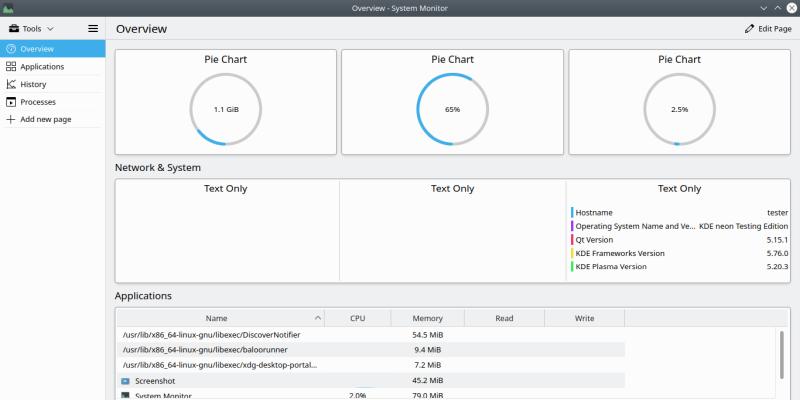800x400 pixels.
Task: Open the Processes page
Action: tap(38, 102)
